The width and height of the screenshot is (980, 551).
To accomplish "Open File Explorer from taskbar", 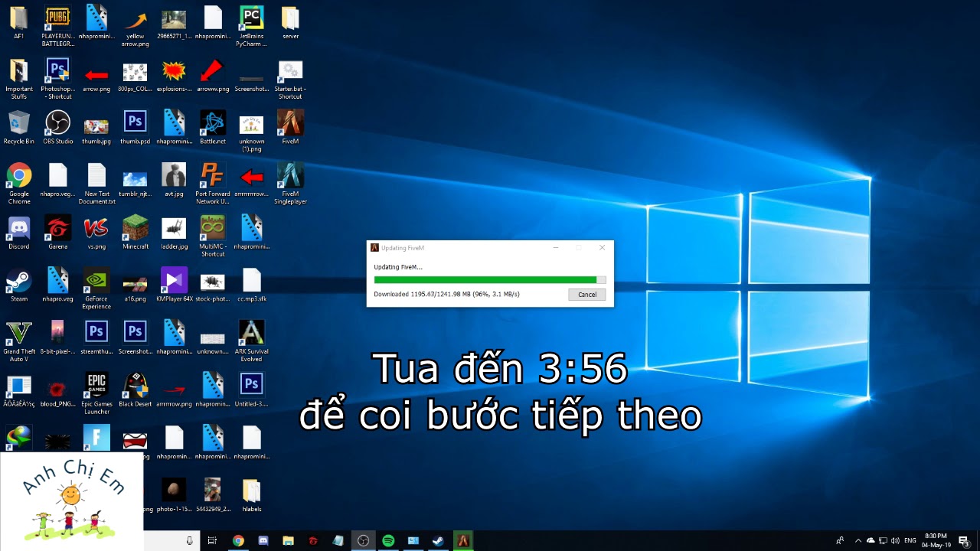I will [288, 540].
